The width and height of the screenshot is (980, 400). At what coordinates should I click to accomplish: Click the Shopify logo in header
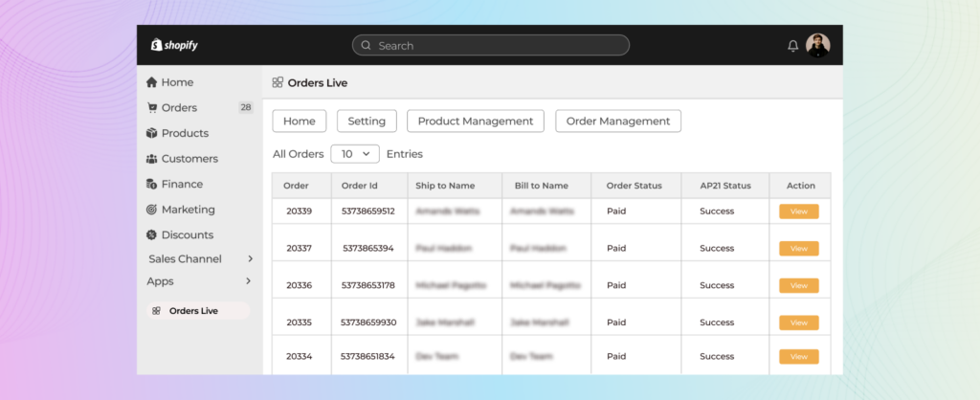[173, 45]
